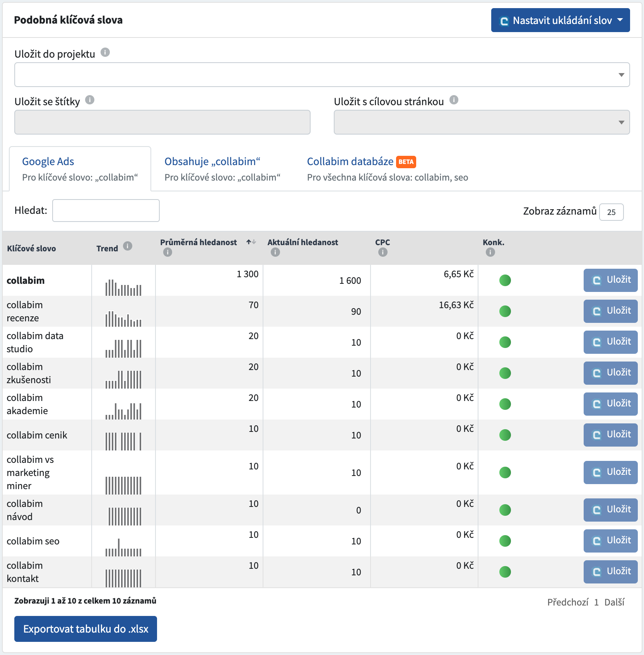Viewport: 644px width, 655px height.
Task: Click info icon next to Uložit s cílovou stránkou
Action: click(454, 100)
